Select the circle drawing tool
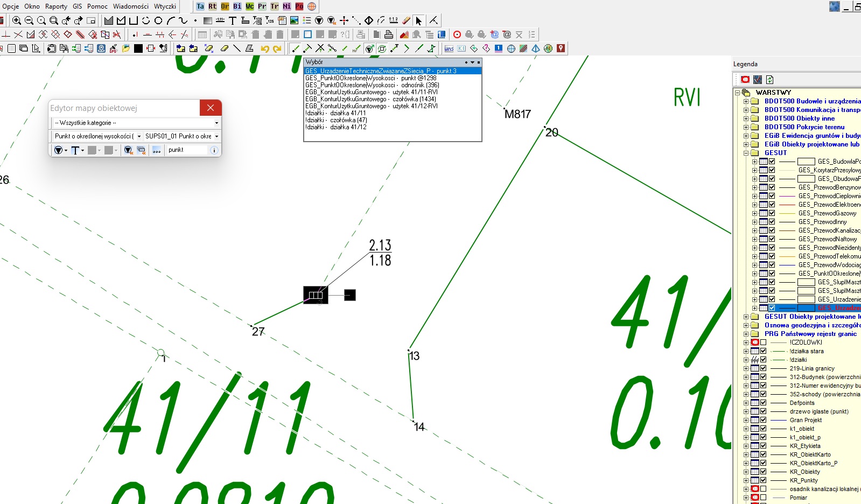This screenshot has width=861, height=504. (x=158, y=20)
